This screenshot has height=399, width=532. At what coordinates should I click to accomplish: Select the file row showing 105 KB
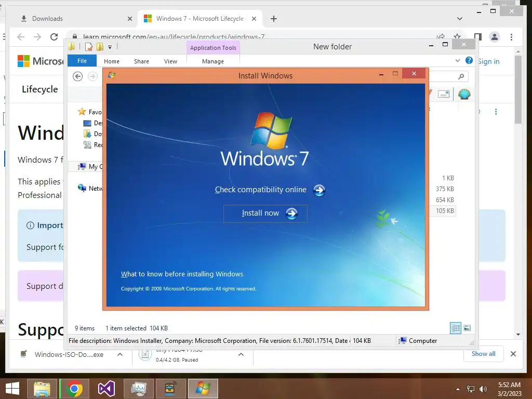442,211
